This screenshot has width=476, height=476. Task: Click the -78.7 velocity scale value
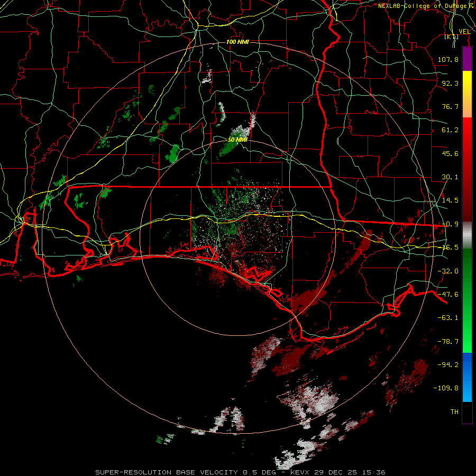(448, 342)
